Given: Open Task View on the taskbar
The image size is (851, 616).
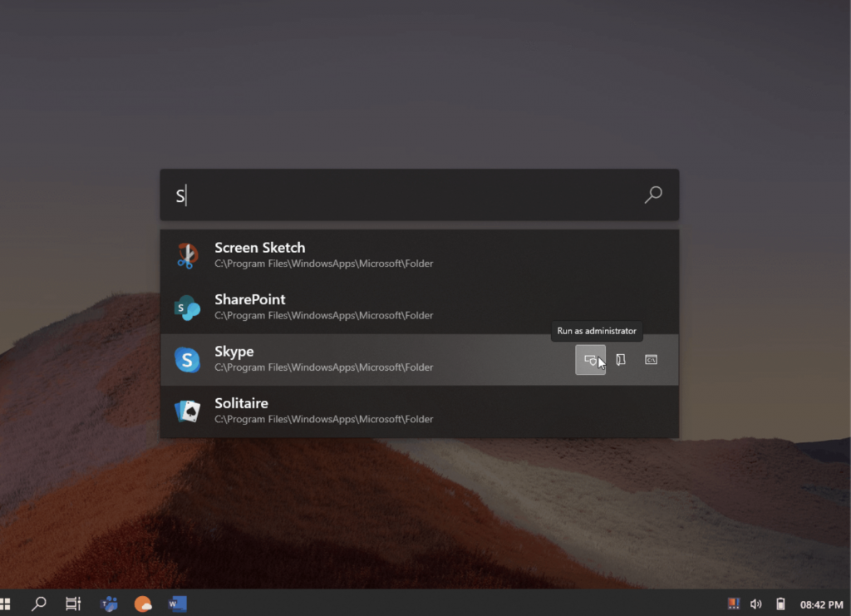Looking at the screenshot, I should point(73,604).
